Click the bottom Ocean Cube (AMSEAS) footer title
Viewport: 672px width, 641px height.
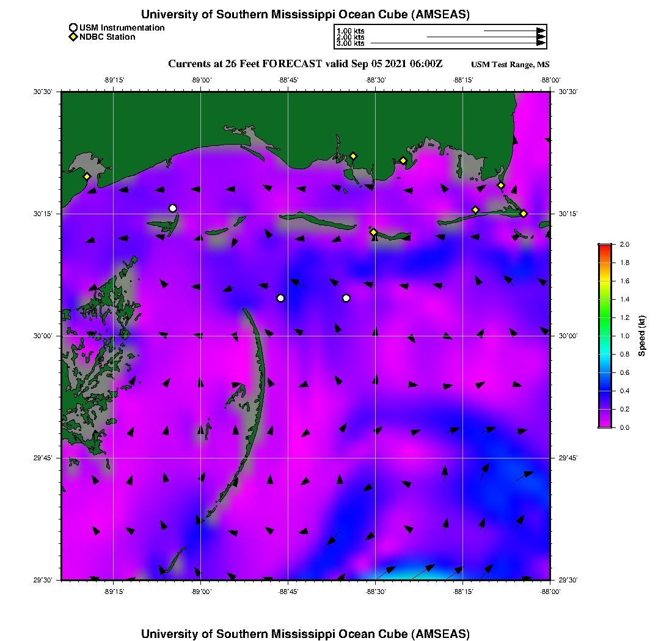(305, 634)
